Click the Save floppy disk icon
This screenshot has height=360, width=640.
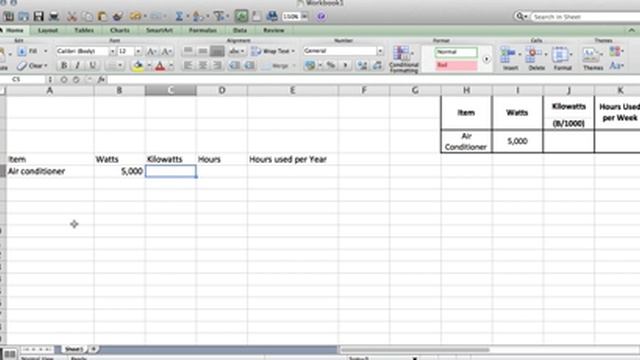[38, 16]
